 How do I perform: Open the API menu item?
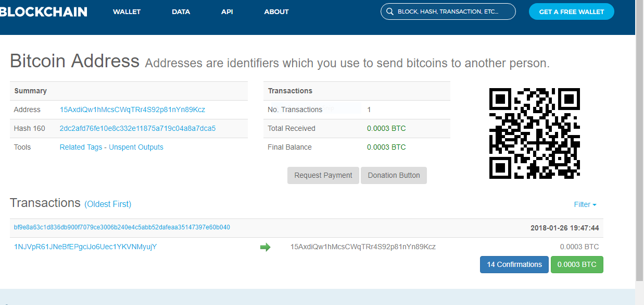pyautogui.click(x=227, y=11)
